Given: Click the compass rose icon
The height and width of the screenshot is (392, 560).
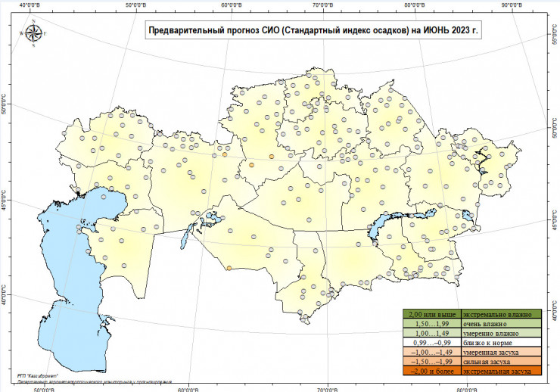Looking at the screenshot, I should tap(33, 33).
